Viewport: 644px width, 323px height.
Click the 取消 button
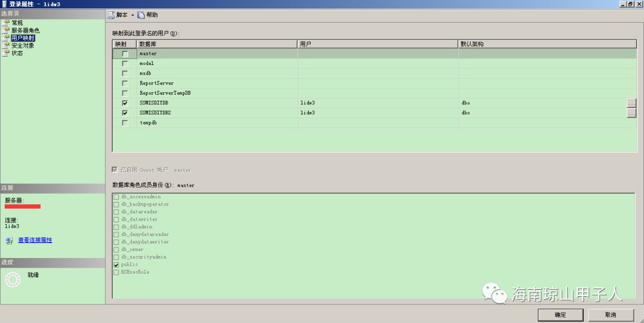611,315
